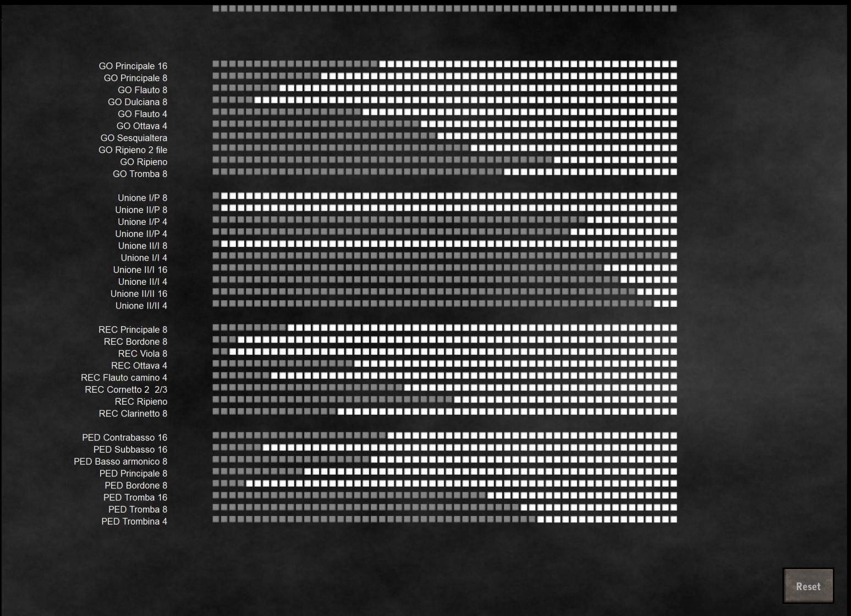Click first white square in Unione II/II 4 row
This screenshot has height=616, width=851.
pos(657,304)
